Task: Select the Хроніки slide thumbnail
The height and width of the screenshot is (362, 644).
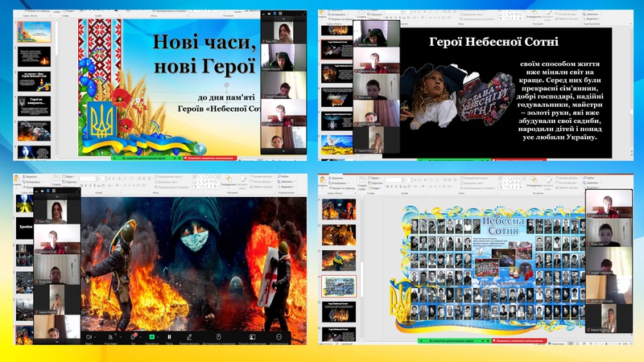Action: tap(24, 228)
